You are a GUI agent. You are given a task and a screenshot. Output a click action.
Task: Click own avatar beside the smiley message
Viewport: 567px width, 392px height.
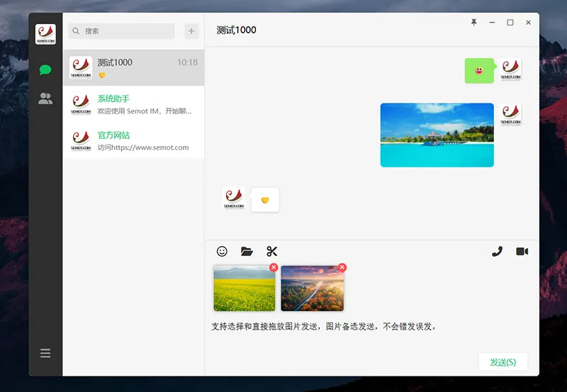(510, 69)
